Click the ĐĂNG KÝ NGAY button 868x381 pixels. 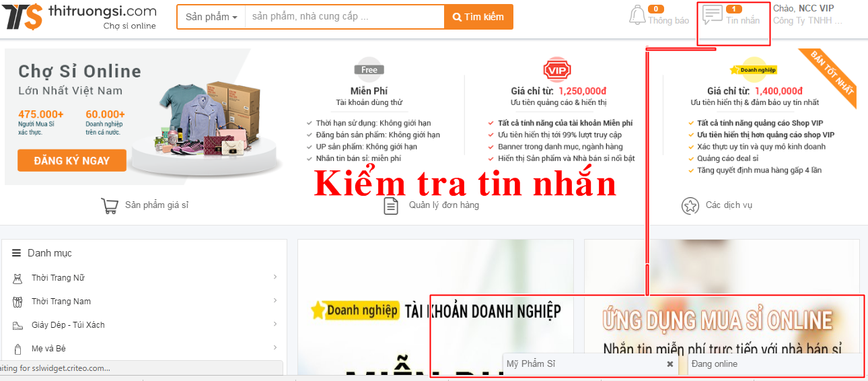click(72, 161)
